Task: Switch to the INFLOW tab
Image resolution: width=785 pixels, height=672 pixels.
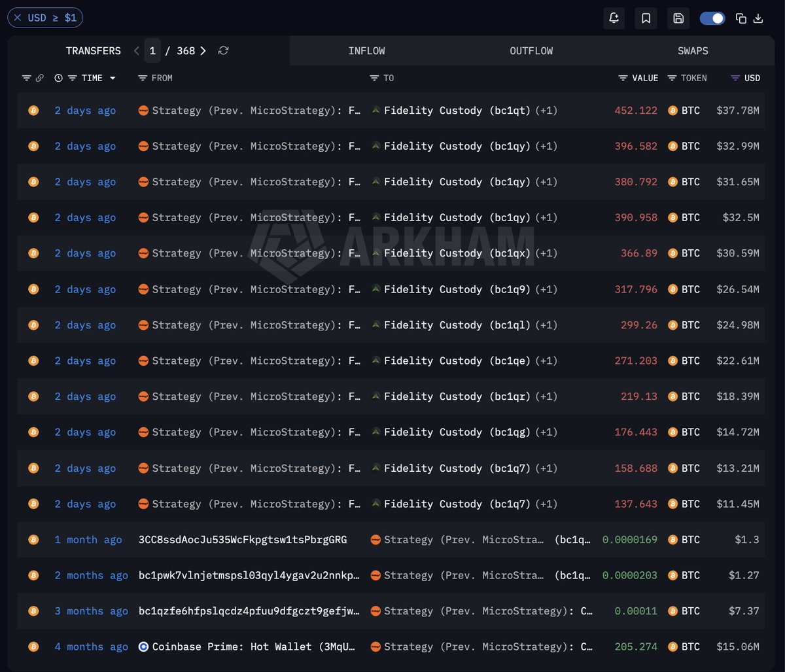Action: [366, 51]
